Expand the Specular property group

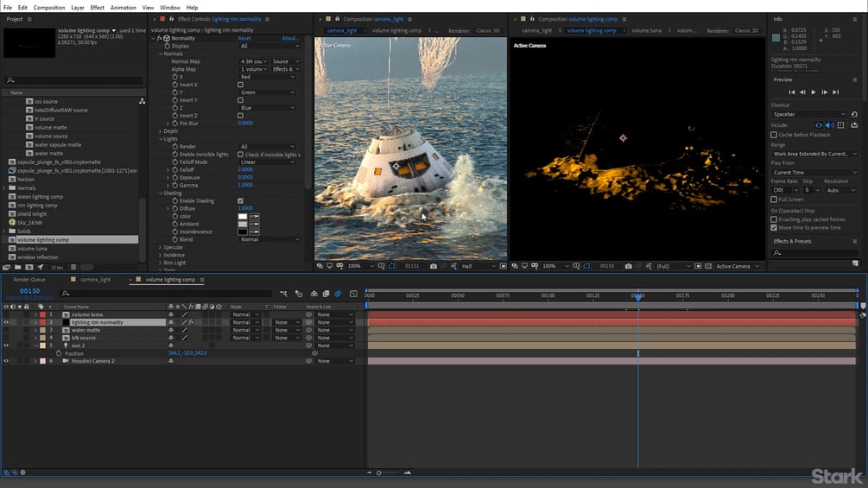pyautogui.click(x=161, y=247)
